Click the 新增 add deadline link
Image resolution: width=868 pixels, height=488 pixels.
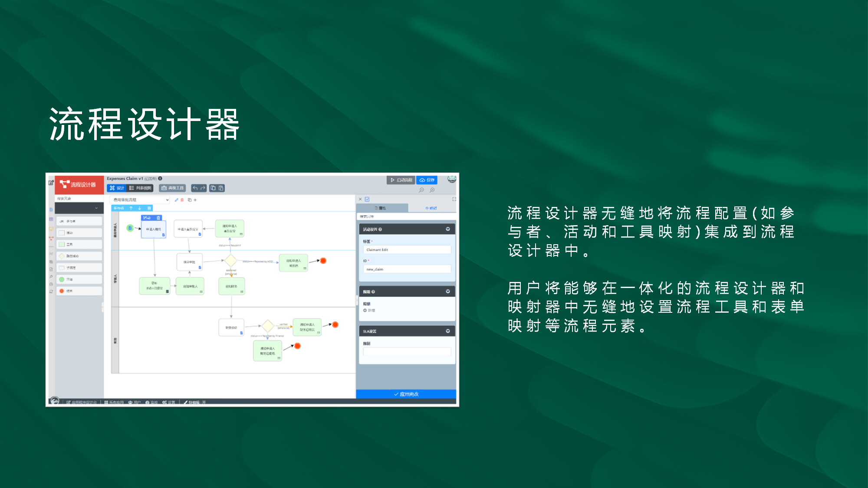pos(369,311)
